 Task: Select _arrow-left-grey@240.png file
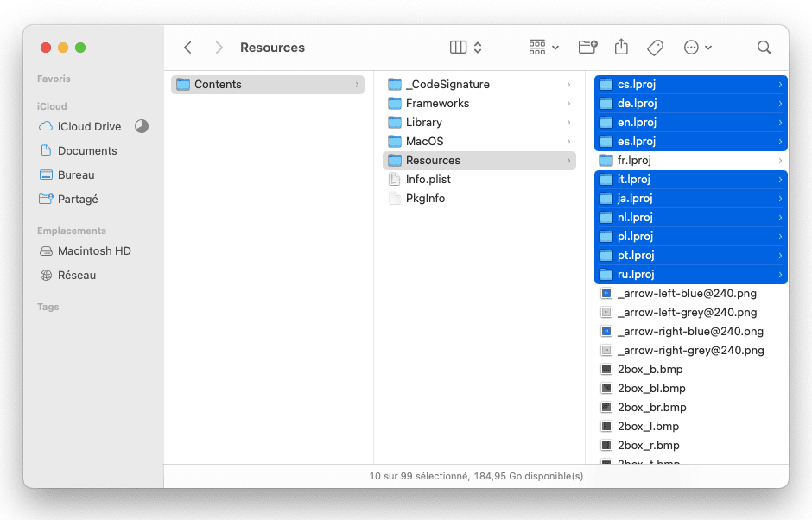pyautogui.click(x=691, y=313)
